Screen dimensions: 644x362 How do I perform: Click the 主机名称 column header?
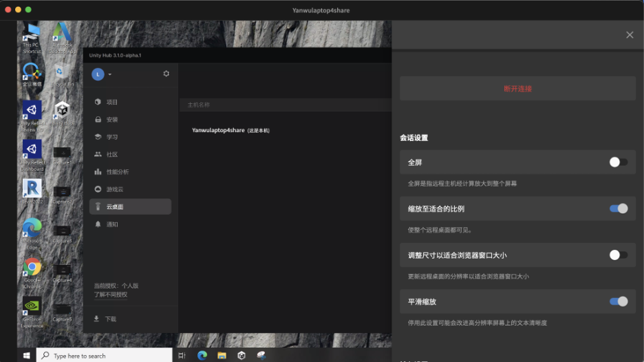(199, 105)
